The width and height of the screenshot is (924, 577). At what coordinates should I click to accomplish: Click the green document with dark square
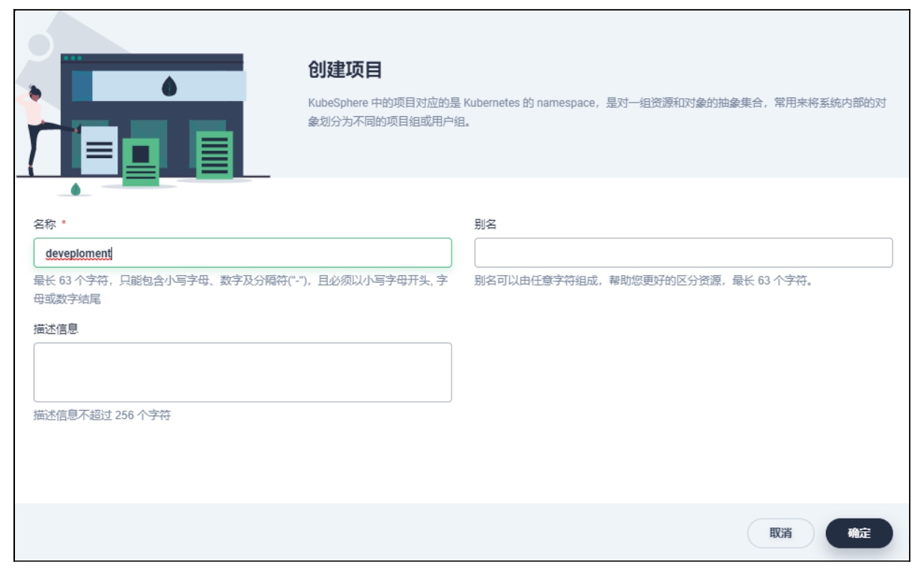pyautogui.click(x=141, y=161)
